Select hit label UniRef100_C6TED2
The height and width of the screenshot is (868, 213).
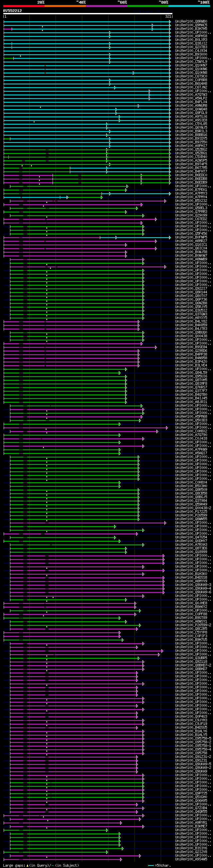click(x=191, y=219)
